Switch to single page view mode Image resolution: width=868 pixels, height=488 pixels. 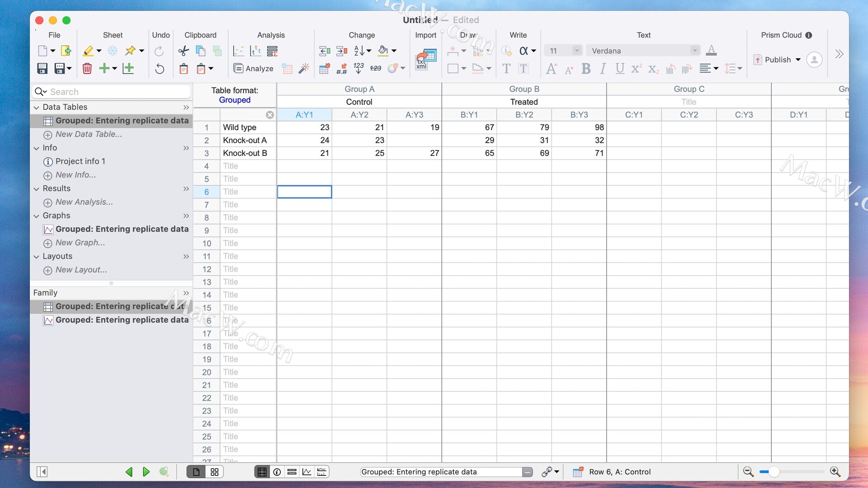[196, 472]
